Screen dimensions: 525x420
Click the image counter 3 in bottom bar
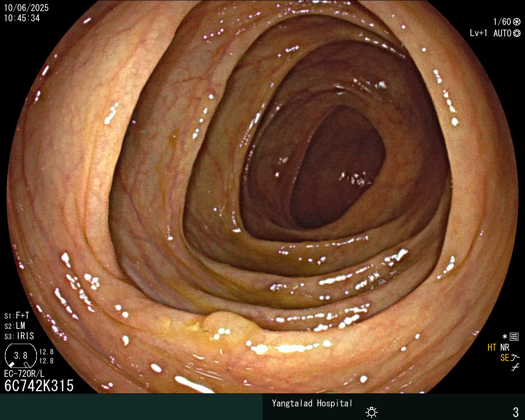pyautogui.click(x=516, y=412)
